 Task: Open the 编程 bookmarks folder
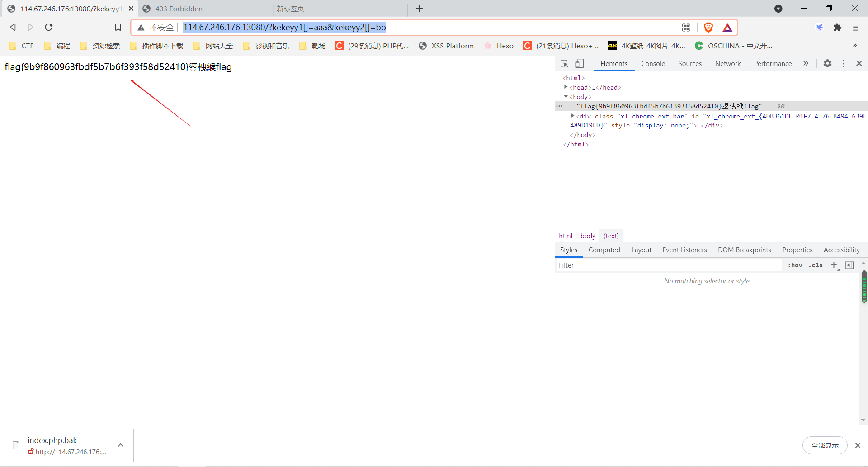[57, 46]
